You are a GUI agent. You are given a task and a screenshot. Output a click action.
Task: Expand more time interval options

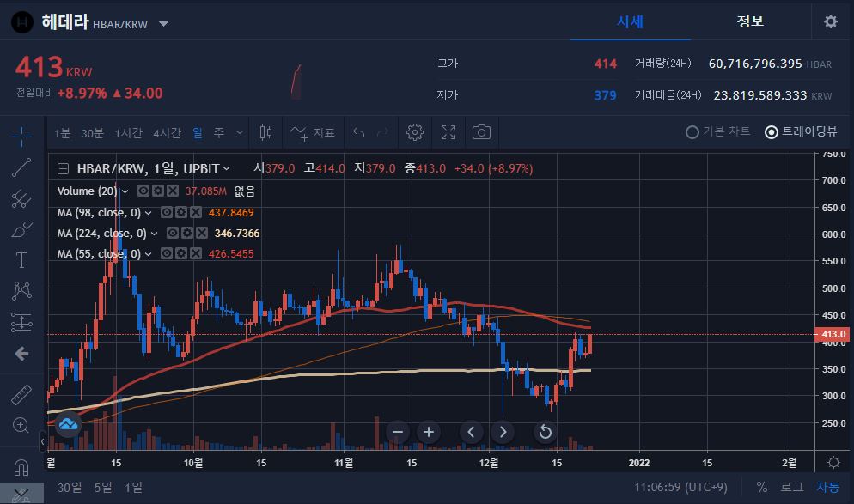pyautogui.click(x=239, y=132)
